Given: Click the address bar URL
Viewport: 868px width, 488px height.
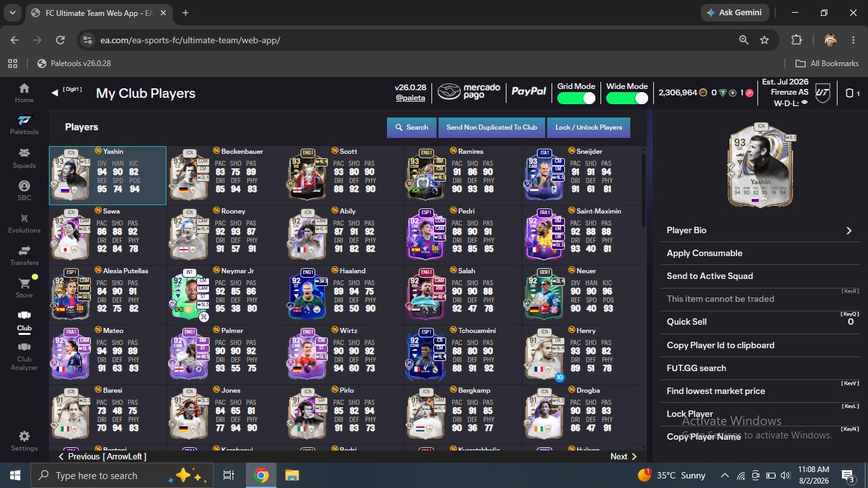Looking at the screenshot, I should tap(190, 40).
